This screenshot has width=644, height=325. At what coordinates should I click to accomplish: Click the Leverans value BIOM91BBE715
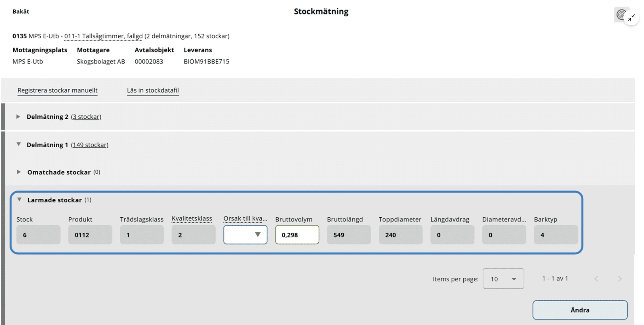207,62
